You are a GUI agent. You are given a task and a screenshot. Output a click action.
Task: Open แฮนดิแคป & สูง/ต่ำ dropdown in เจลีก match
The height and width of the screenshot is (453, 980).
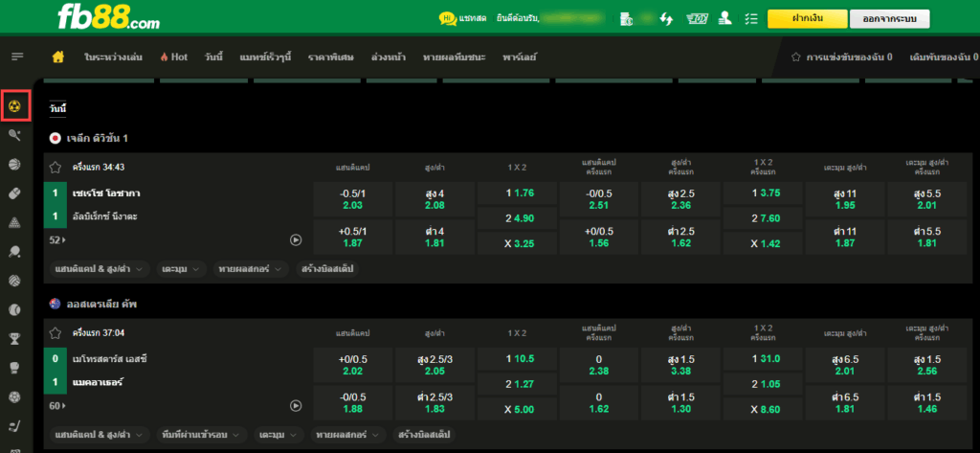click(x=100, y=269)
